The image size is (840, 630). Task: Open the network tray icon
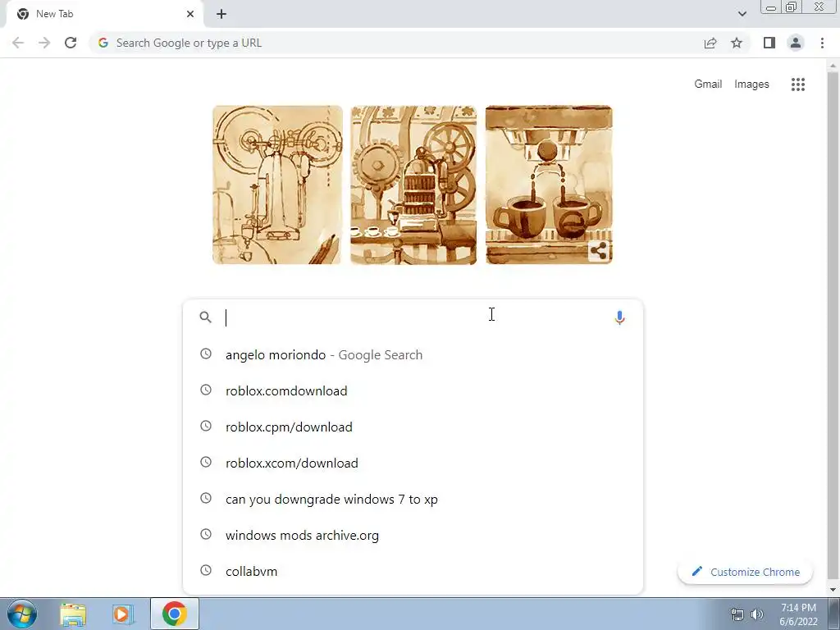click(737, 614)
